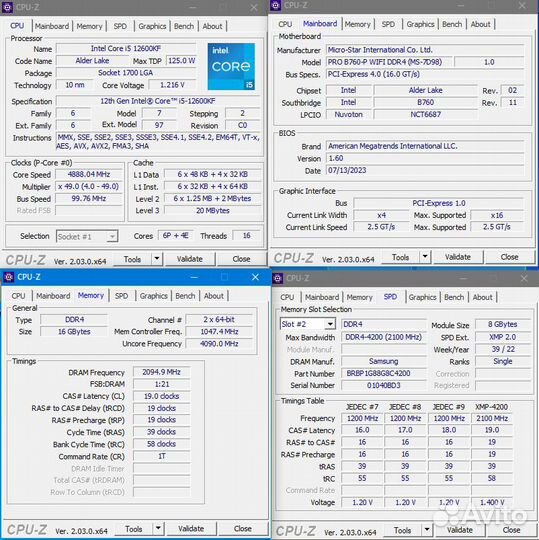Click the Intel Core i5 logo image
This screenshot has width=539, height=540.
231,66
